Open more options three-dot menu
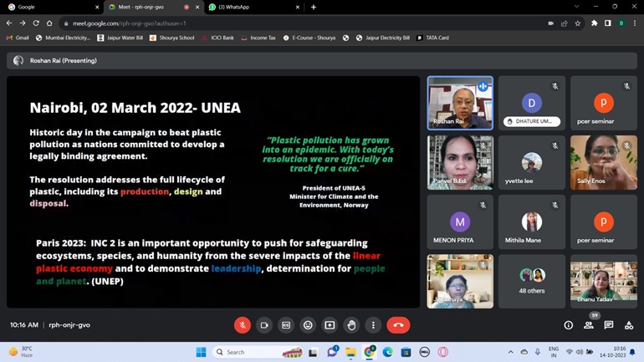The width and height of the screenshot is (644, 362). pos(373,325)
